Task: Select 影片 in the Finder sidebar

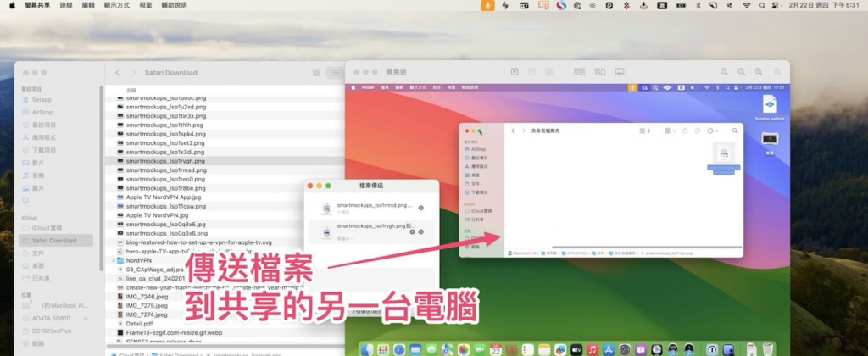Action: point(37,163)
